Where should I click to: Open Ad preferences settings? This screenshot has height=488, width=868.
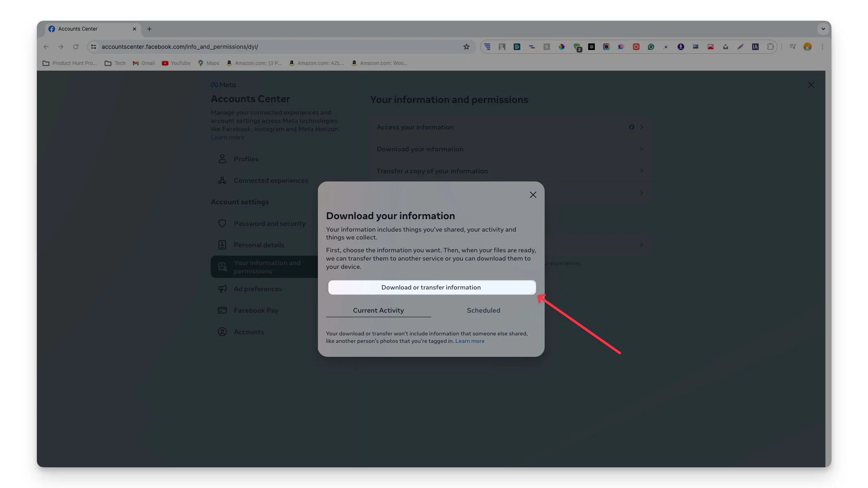pos(257,288)
